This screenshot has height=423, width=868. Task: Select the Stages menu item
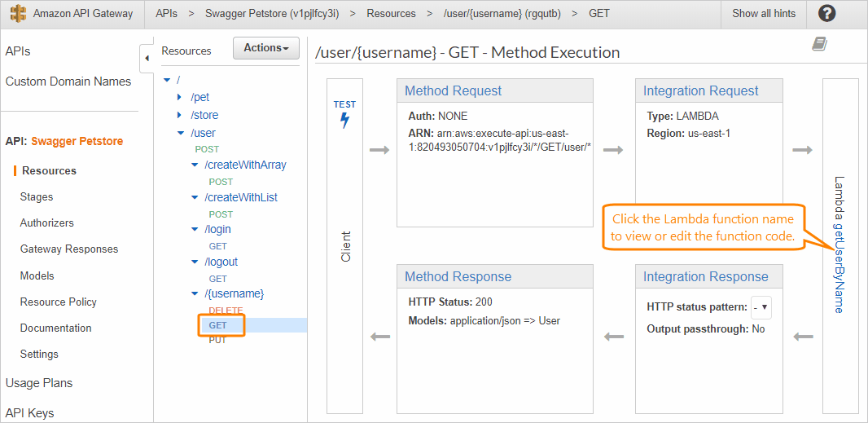click(37, 196)
